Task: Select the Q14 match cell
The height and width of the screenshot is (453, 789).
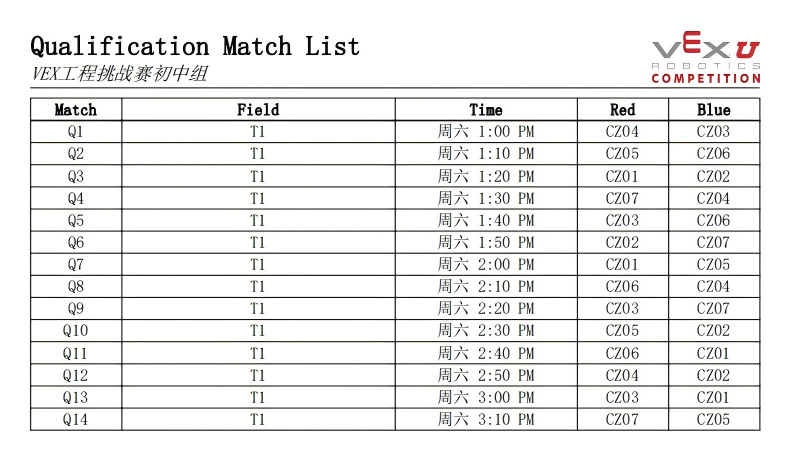Action: (x=76, y=420)
